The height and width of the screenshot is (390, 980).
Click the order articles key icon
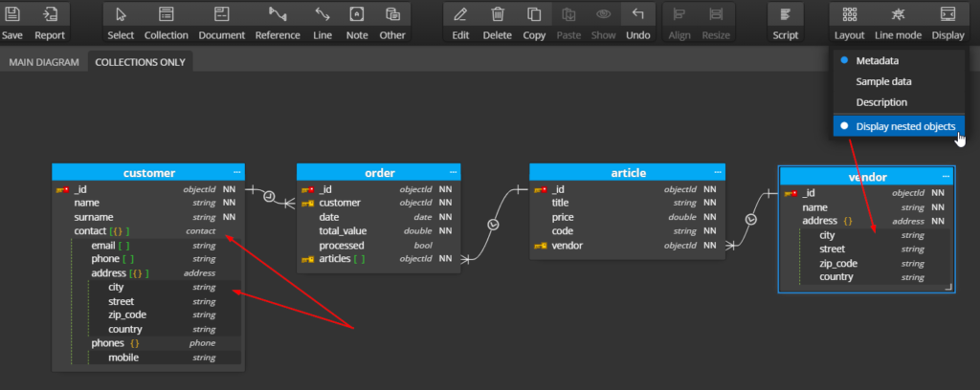pos(307,259)
